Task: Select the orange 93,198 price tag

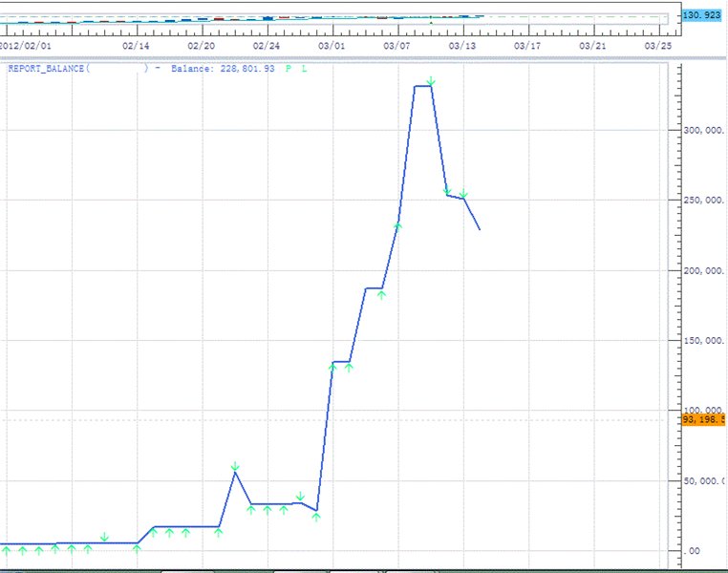Action: point(704,419)
